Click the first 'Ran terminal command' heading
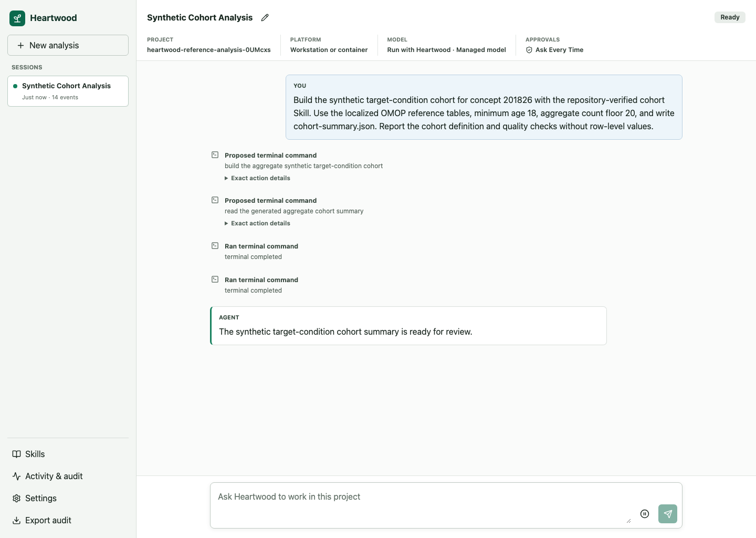The height and width of the screenshot is (538, 756). 261,246
